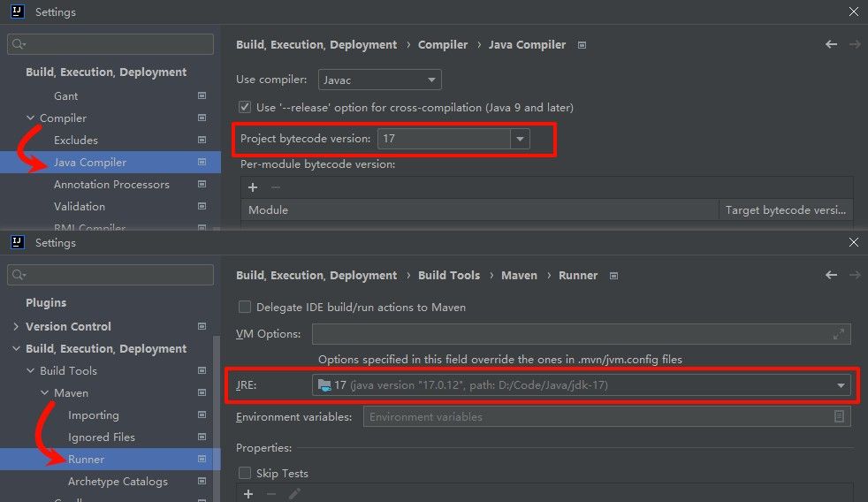
Task: Open the Use compiler Javac dropdown
Action: [380, 80]
